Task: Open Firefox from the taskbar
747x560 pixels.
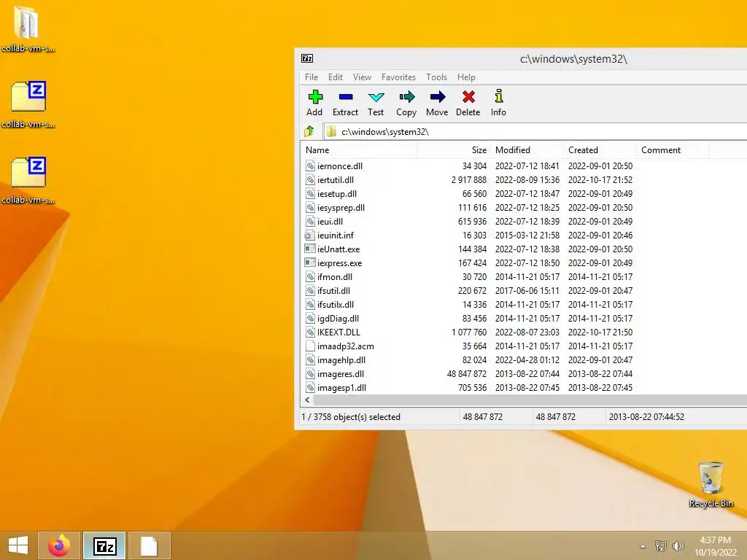Action: (x=59, y=545)
